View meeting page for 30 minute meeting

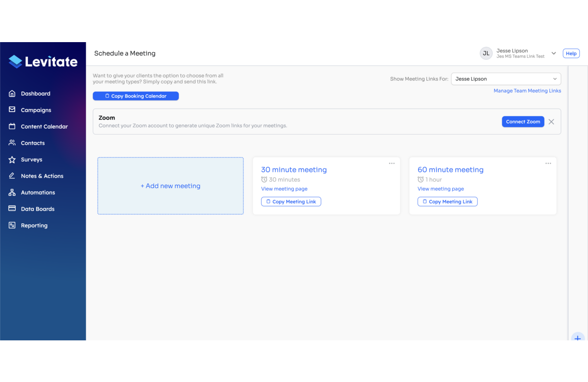tap(284, 189)
